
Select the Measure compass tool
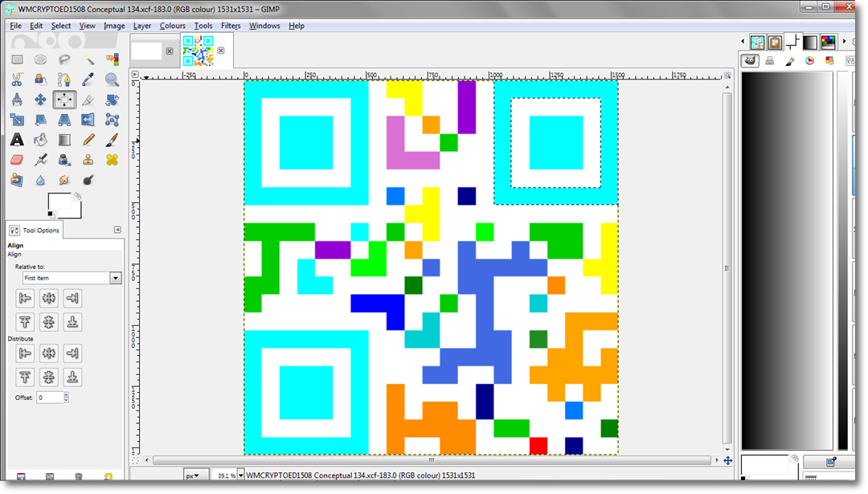pyautogui.click(x=17, y=100)
